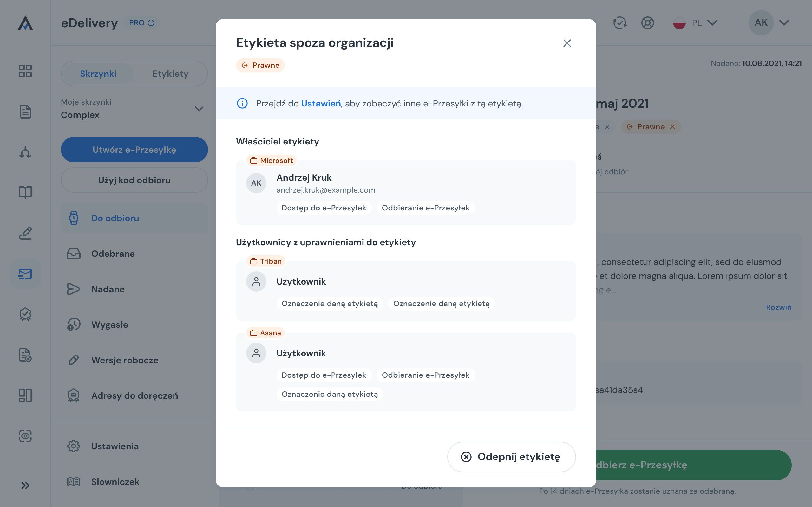Click the documents icon in left sidebar
812x507 pixels.
point(25,112)
